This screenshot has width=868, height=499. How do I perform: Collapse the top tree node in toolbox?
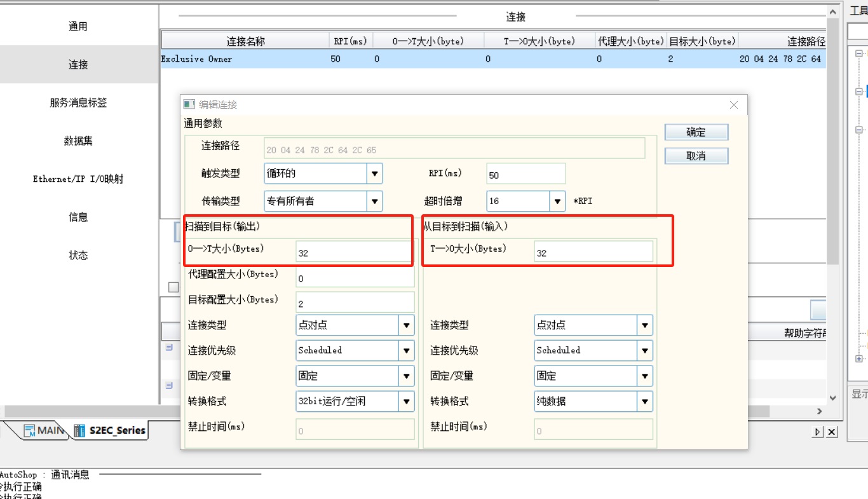coord(859,54)
